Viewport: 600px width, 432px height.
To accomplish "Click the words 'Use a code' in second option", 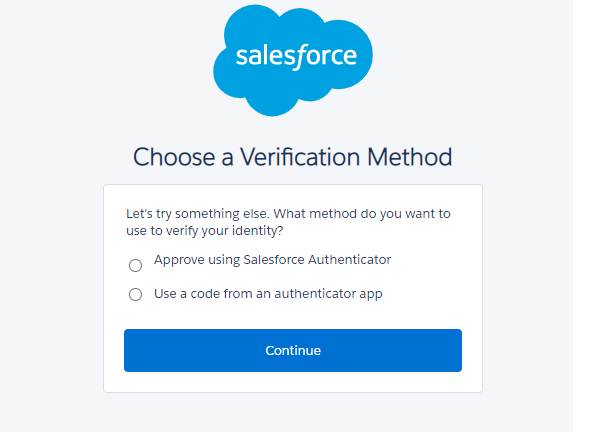I will click(x=185, y=294).
